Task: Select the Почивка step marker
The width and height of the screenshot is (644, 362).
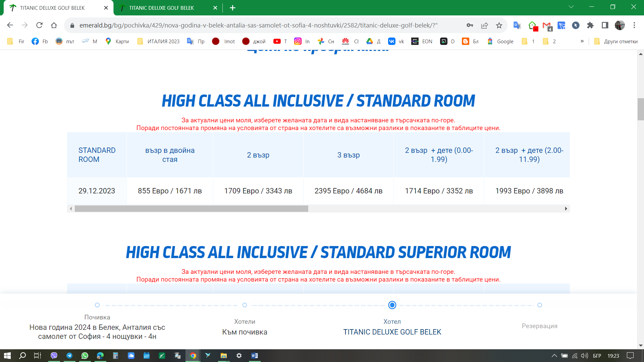Action: [97, 305]
